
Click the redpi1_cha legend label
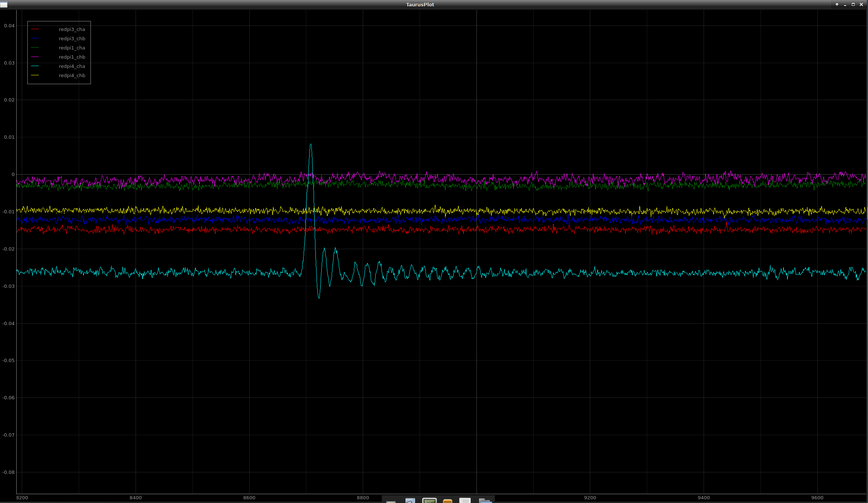[72, 48]
